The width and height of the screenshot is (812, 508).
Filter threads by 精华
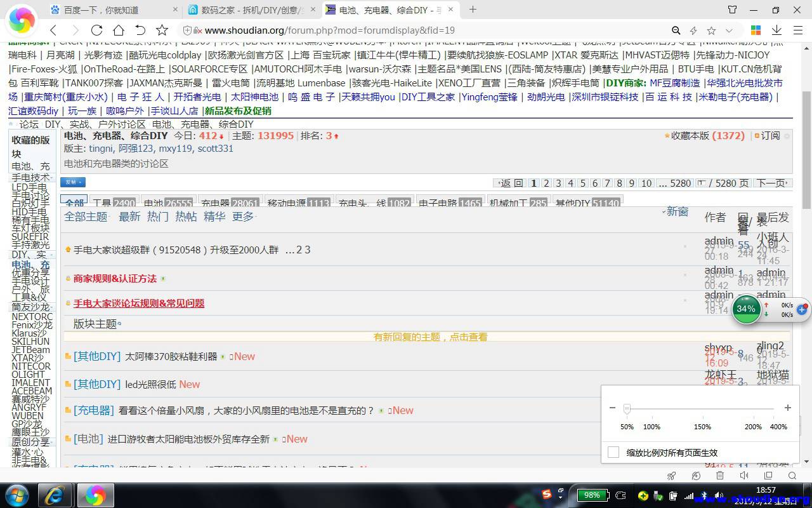pyautogui.click(x=214, y=217)
